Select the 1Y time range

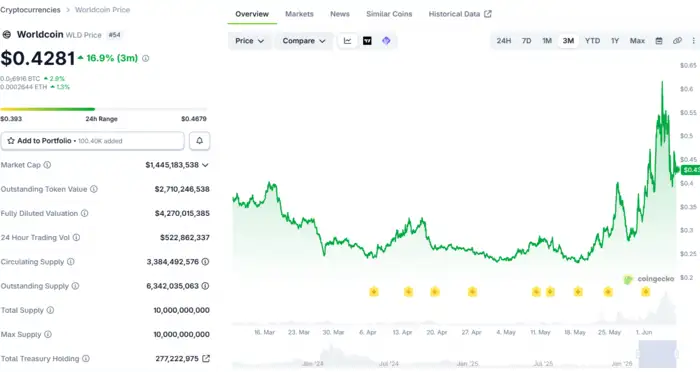click(x=615, y=41)
